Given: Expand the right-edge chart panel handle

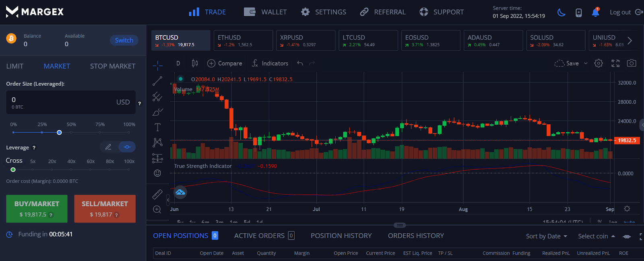Looking at the screenshot, I should tap(642, 125).
